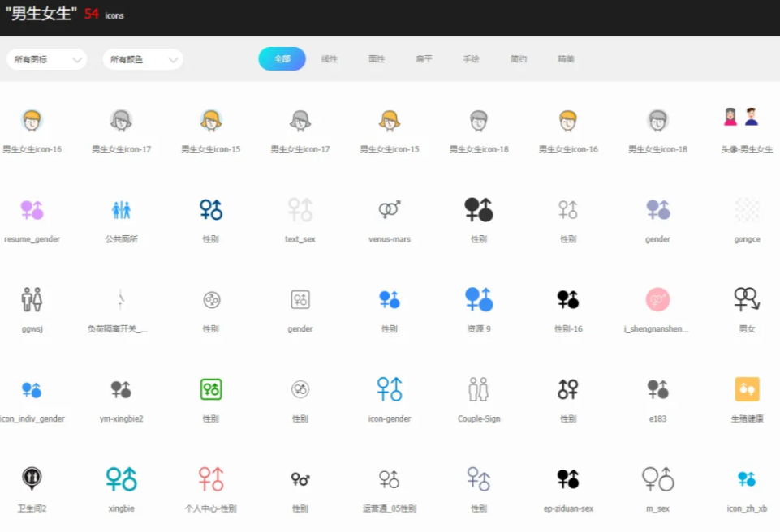780x532 pixels.
Task: Open the icon-gender label link
Action: tap(390, 419)
